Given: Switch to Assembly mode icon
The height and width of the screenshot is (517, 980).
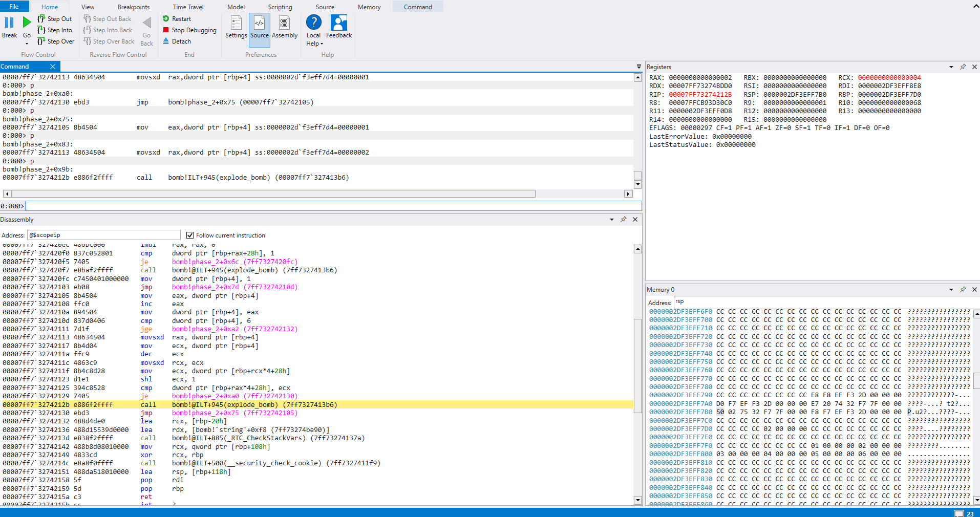Looking at the screenshot, I should tap(284, 23).
